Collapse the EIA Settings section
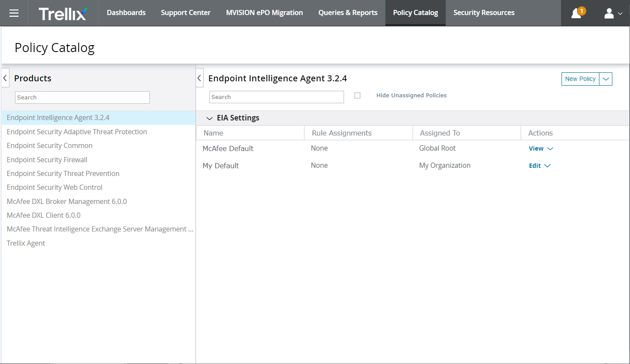This screenshot has width=630, height=364. coord(210,118)
